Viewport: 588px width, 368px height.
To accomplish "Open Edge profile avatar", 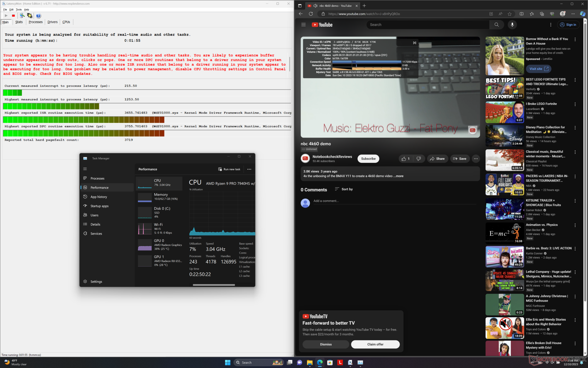I will click(563, 14).
